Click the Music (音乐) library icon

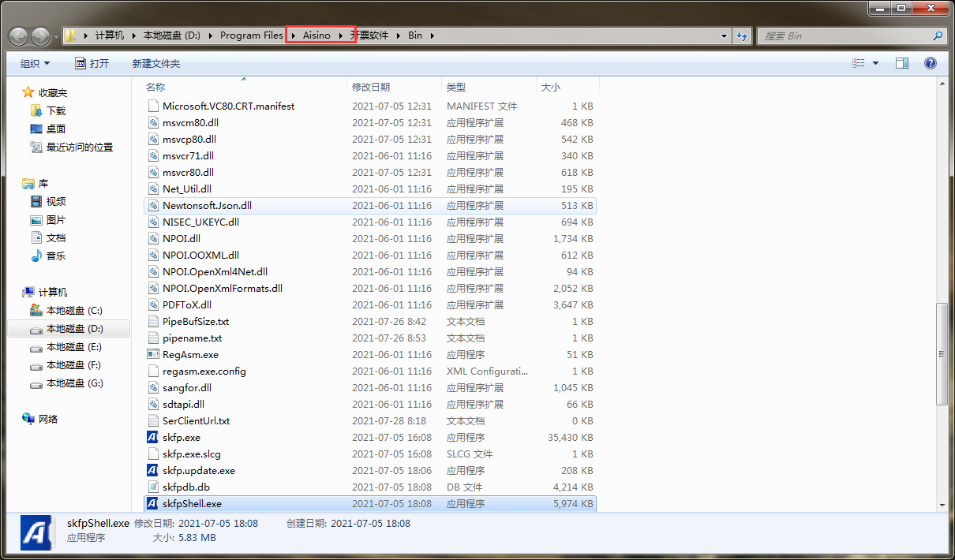pyautogui.click(x=36, y=256)
